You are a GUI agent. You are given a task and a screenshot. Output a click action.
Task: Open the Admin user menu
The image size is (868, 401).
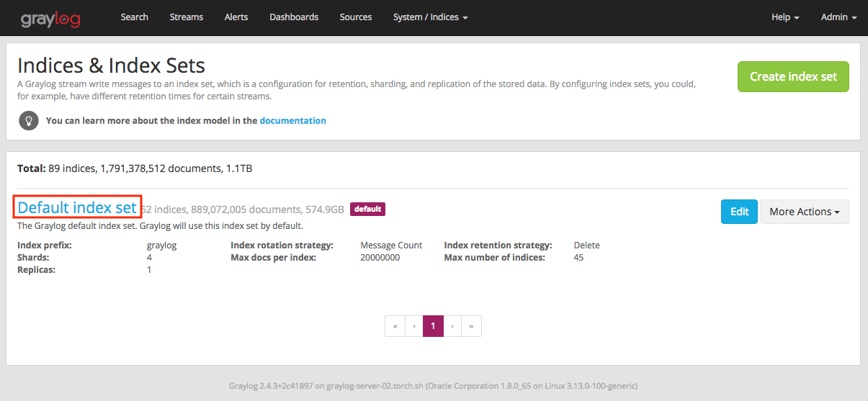tap(838, 17)
